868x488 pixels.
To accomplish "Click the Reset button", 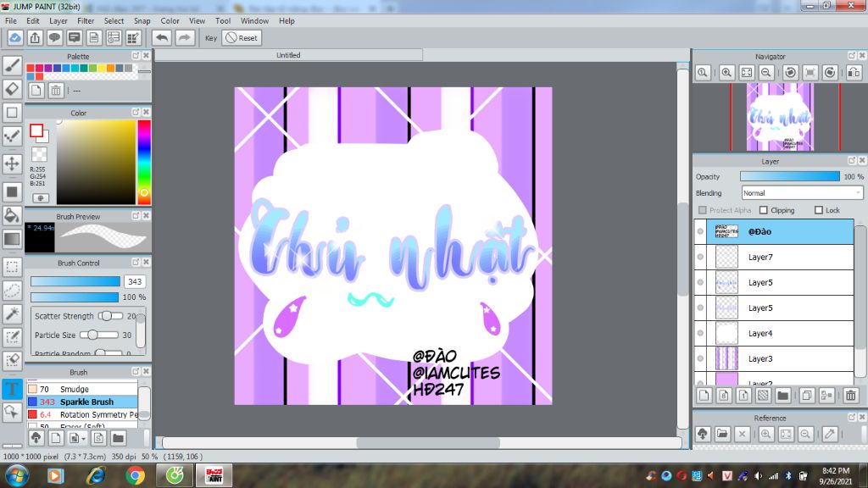I will tap(242, 37).
